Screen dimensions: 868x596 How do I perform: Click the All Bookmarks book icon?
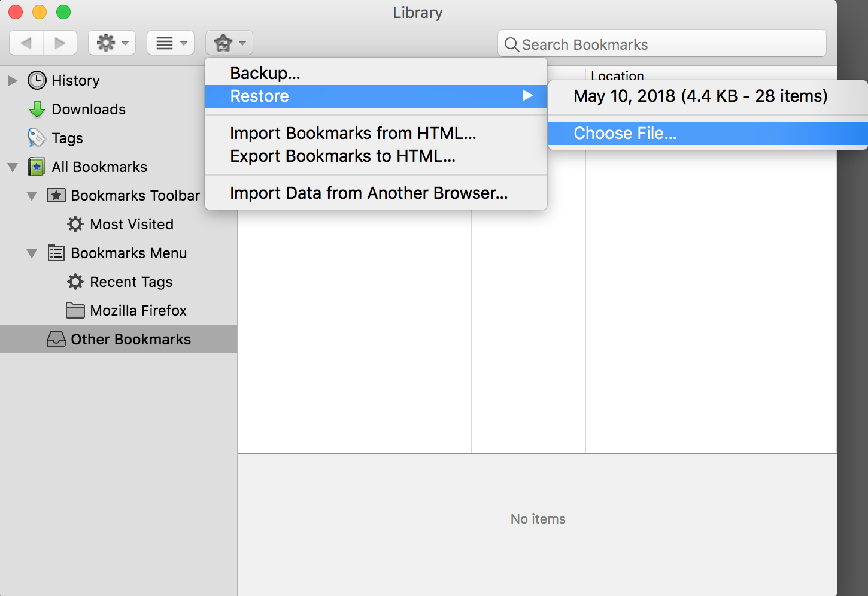point(37,167)
